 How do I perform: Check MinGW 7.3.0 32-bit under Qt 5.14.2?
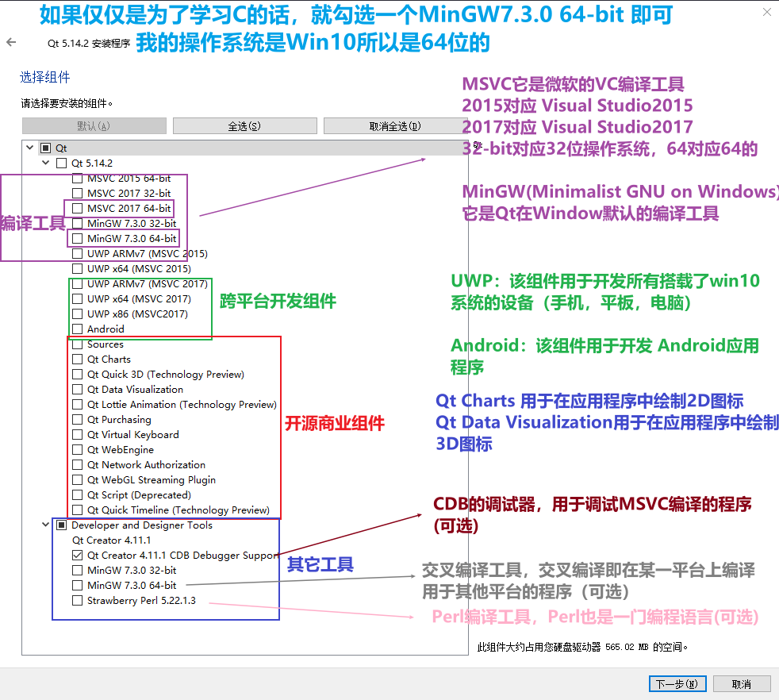point(78,223)
